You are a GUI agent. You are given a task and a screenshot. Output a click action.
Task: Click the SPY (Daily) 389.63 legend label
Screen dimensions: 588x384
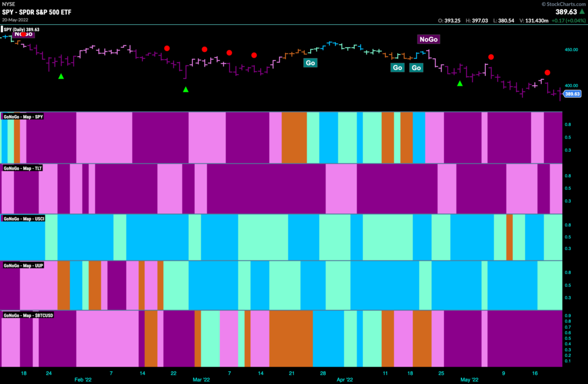21,30
